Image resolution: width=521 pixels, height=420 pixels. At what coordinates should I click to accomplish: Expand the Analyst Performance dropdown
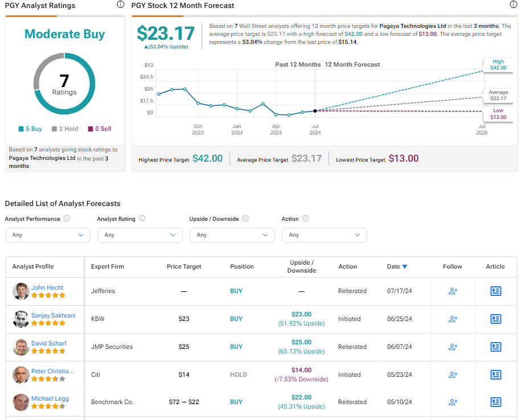(x=48, y=235)
